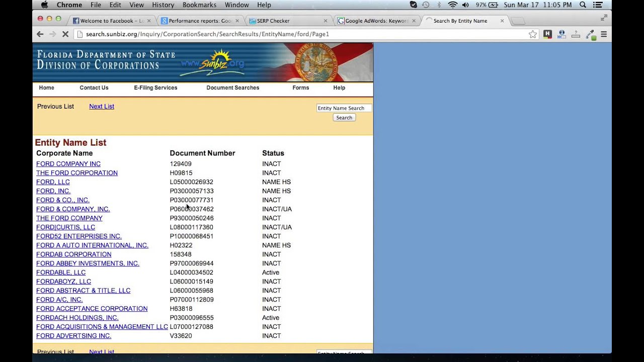Open Notification Center list icon
This screenshot has height=362, width=644.
tap(598, 5)
